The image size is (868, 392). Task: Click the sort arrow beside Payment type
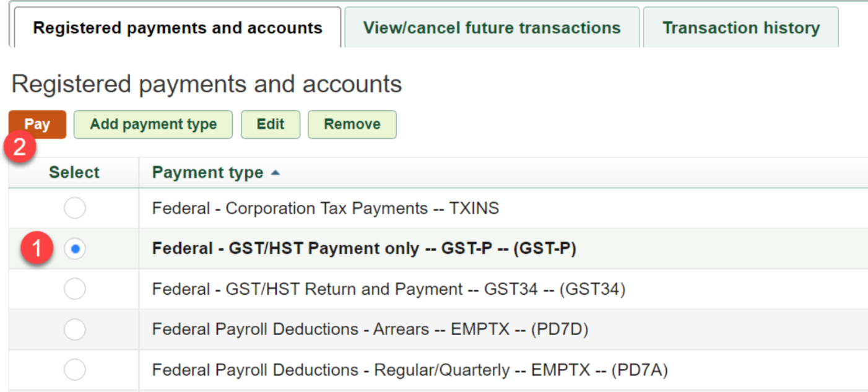(276, 173)
